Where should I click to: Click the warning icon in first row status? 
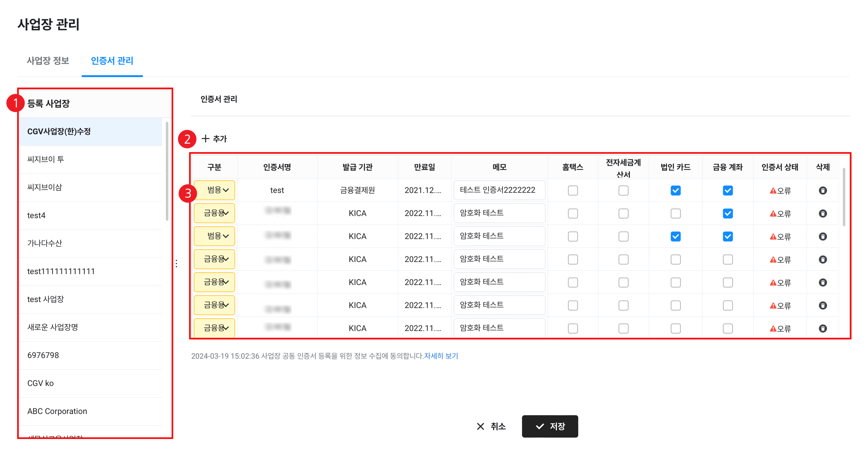(x=773, y=191)
